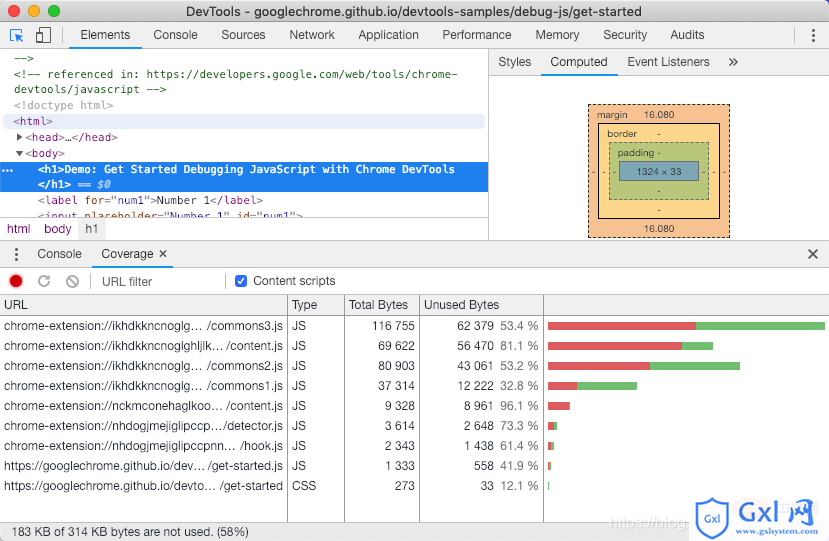Click the 81.1 % unused value

click(519, 346)
